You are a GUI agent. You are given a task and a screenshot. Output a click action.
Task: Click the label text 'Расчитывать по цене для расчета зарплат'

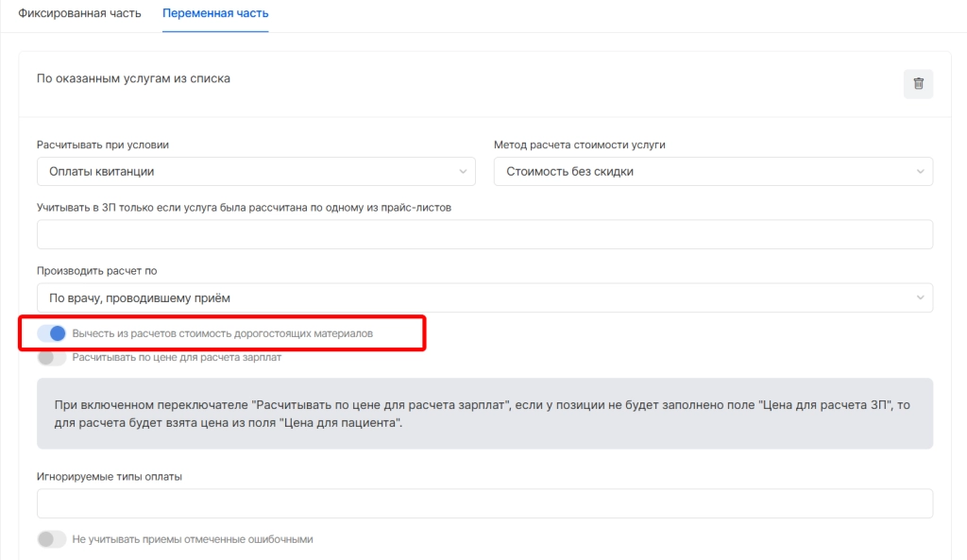(177, 358)
